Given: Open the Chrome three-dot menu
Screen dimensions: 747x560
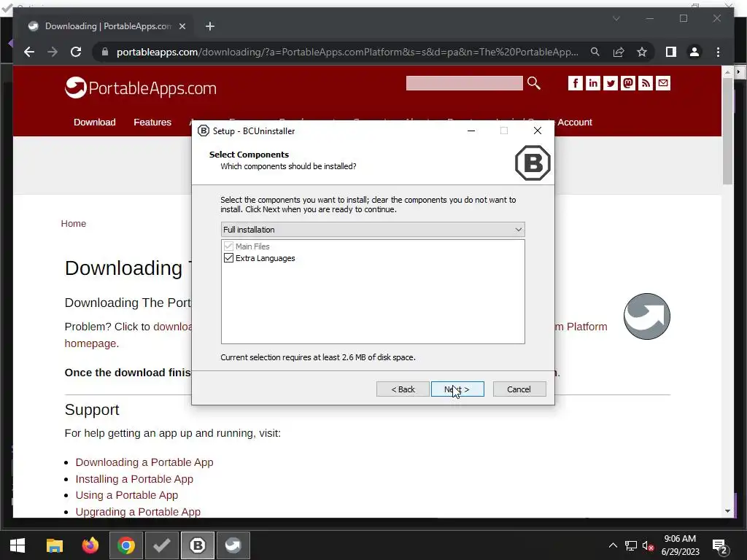Looking at the screenshot, I should (718, 52).
